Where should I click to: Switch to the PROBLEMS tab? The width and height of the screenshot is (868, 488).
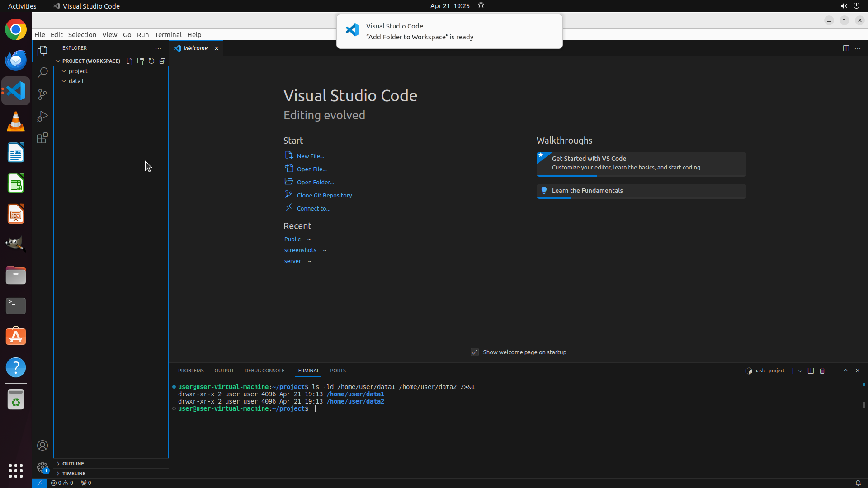click(x=191, y=371)
